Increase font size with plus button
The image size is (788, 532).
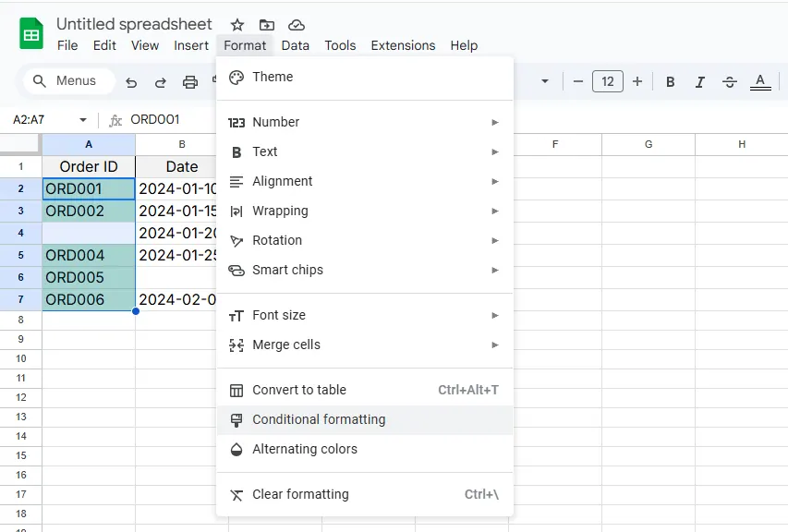(x=637, y=81)
